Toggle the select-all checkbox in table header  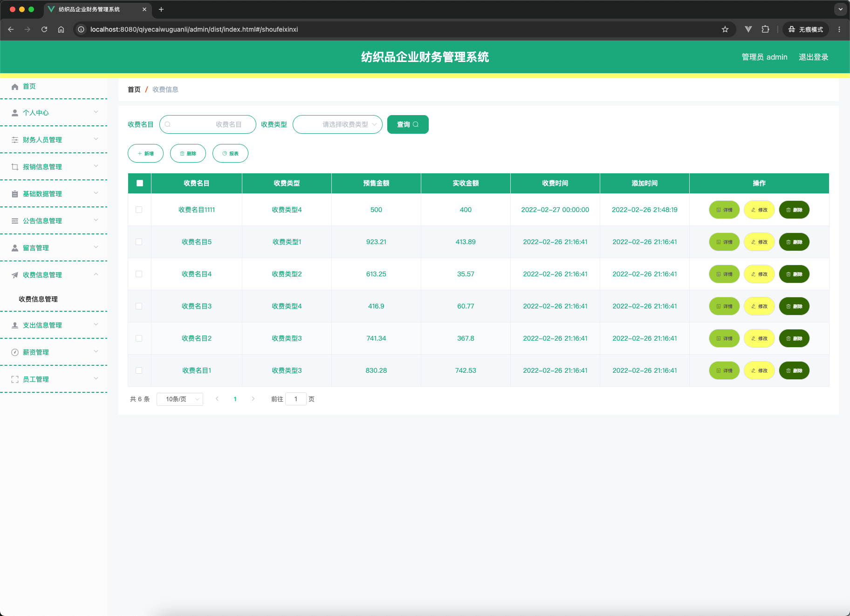click(x=140, y=183)
